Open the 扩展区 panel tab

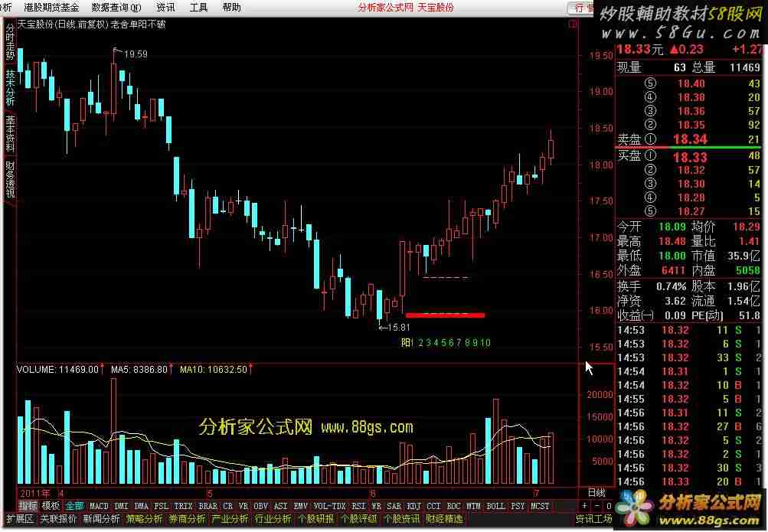coord(19,519)
